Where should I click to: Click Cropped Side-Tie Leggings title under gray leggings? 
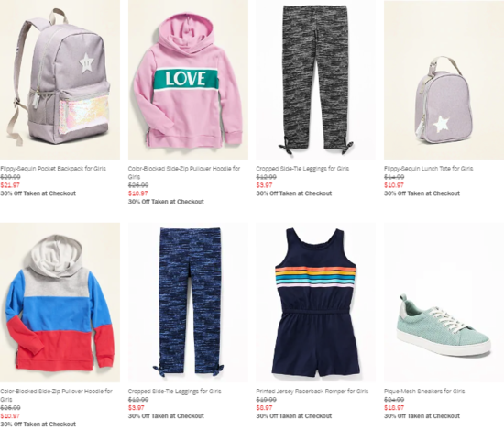[x=302, y=169]
